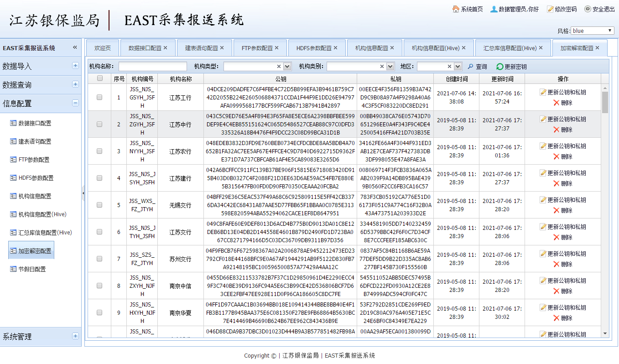This screenshot has width=619, height=364.
Task: Check the row for 江苏中行
Action: coord(99,124)
